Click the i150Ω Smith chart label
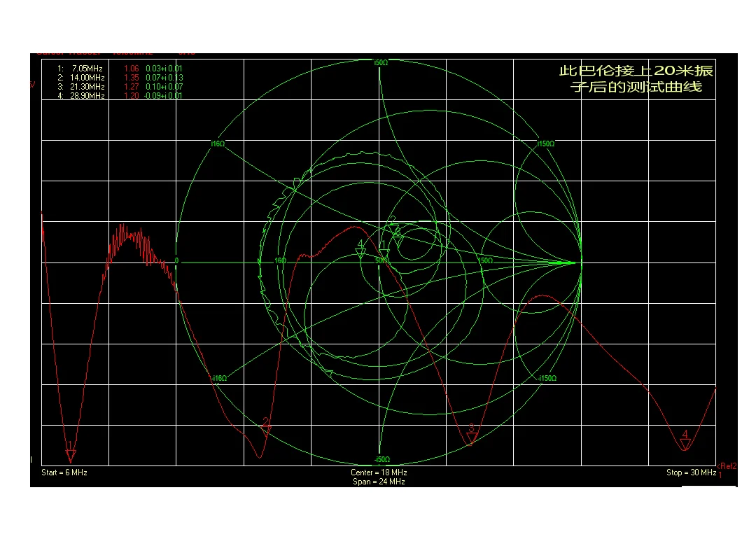Screen dimensions: 756x560 [x=546, y=143]
